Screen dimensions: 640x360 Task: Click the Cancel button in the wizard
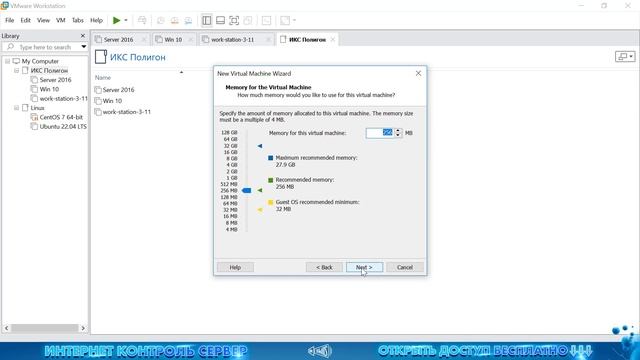404,267
